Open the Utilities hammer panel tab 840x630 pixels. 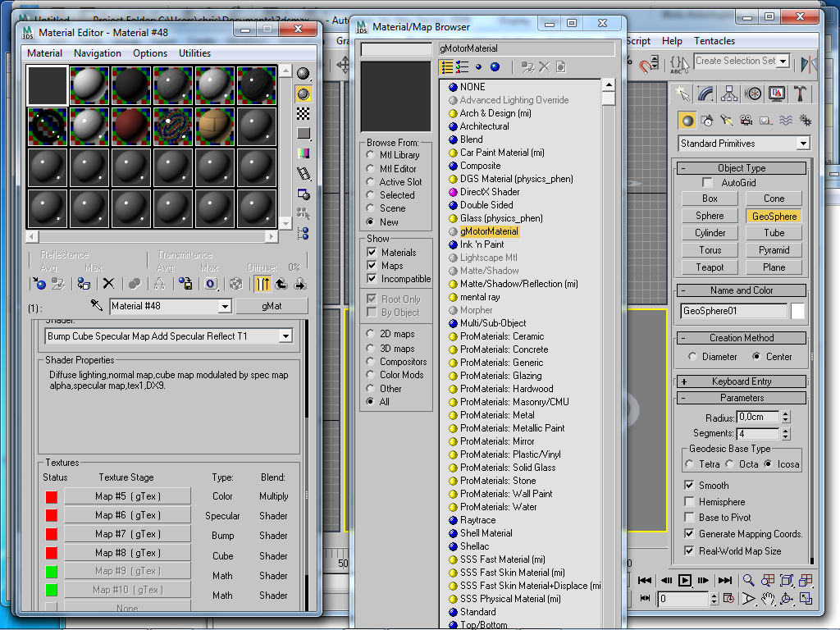801,94
